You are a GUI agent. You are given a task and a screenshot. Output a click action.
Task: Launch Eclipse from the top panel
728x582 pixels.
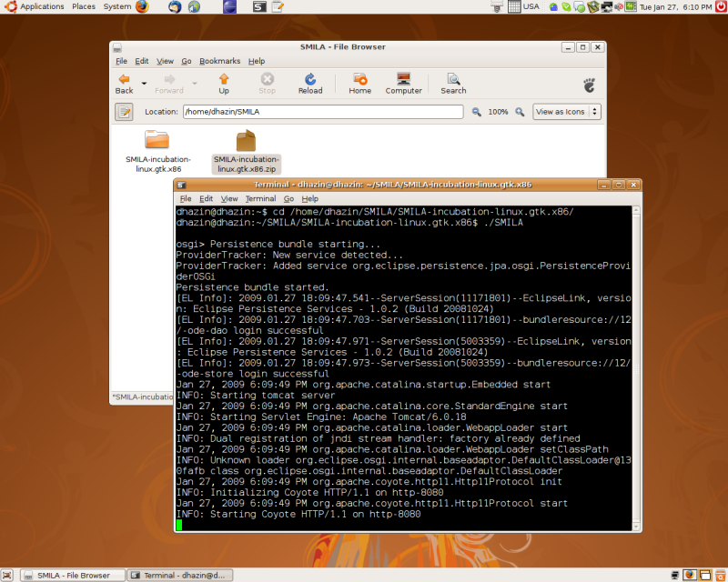pyautogui.click(x=229, y=6)
